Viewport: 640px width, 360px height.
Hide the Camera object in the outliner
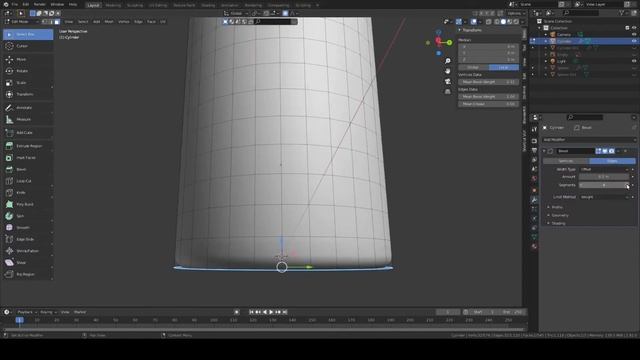coord(634,35)
